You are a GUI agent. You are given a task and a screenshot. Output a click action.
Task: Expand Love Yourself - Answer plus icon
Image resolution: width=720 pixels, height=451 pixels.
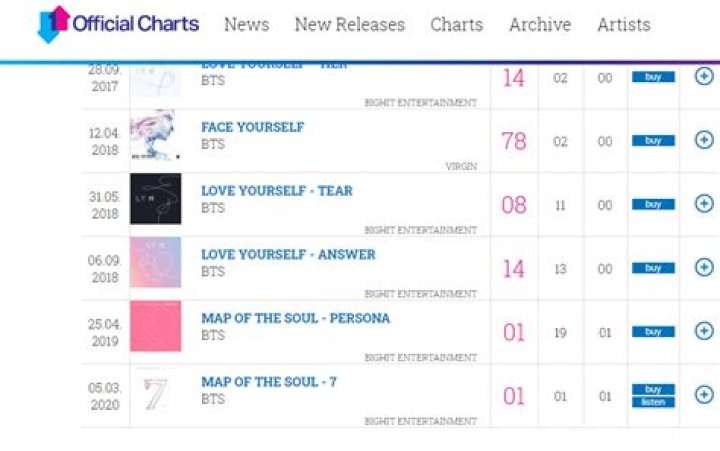(x=704, y=267)
